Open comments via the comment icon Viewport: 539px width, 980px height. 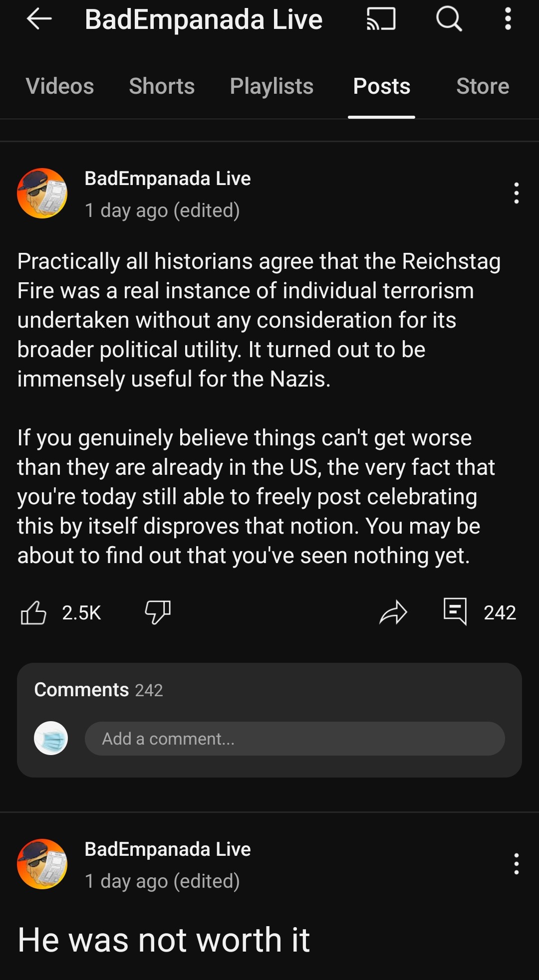(x=455, y=611)
